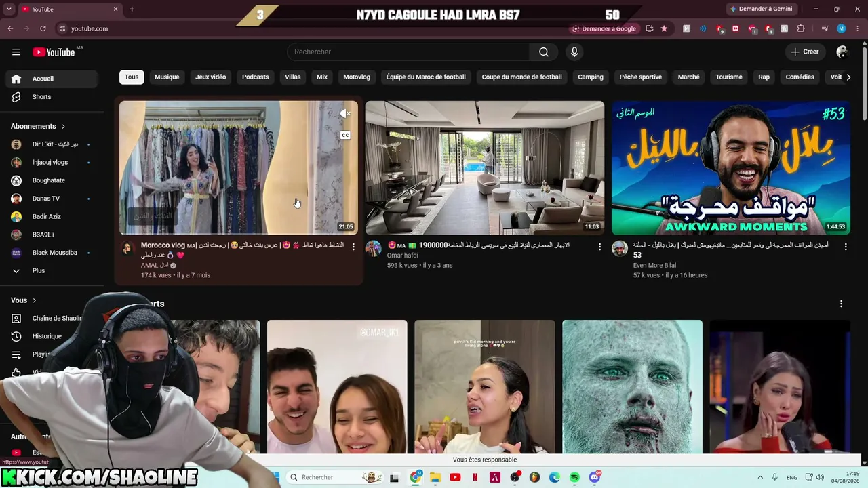Bookmark this page with the star icon
868x488 pixels.
[664, 28]
